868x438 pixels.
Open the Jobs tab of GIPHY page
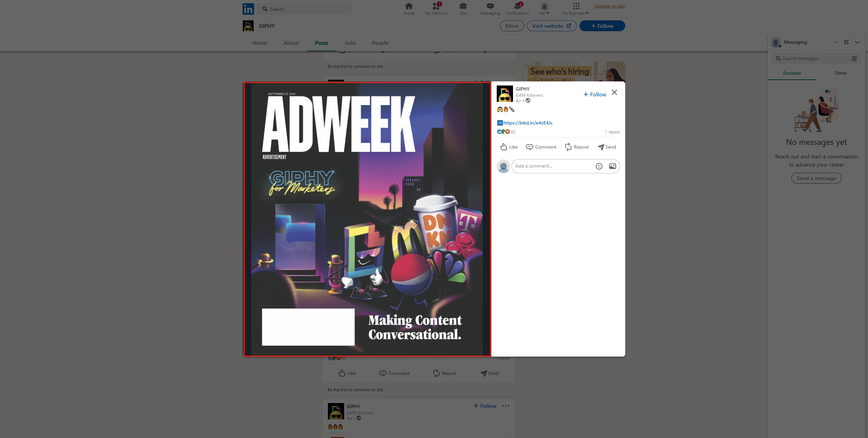coord(350,43)
